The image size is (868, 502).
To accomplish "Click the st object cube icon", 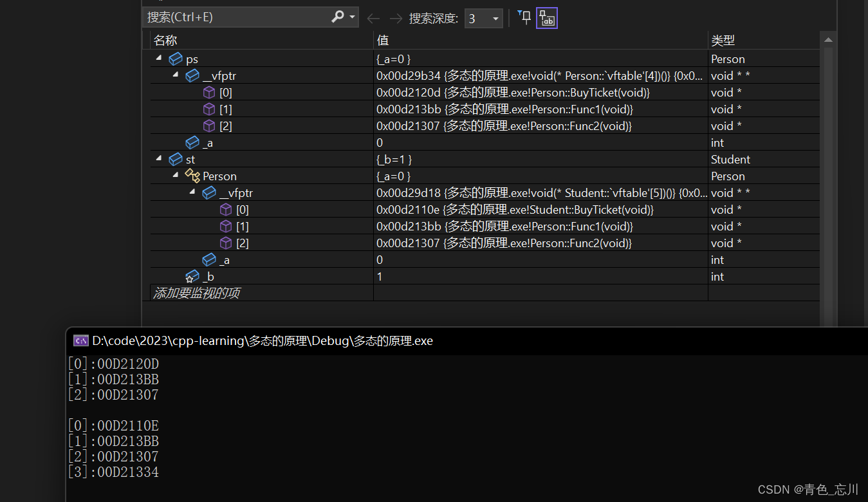I will point(175,160).
